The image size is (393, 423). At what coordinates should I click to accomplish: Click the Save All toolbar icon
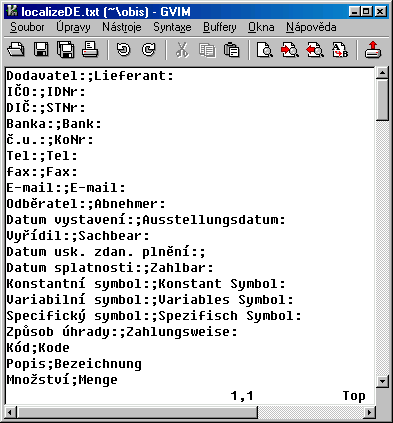point(65,50)
